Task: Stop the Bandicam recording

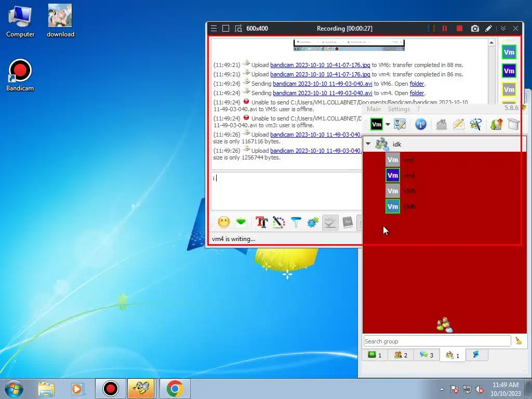Action: (x=459, y=29)
